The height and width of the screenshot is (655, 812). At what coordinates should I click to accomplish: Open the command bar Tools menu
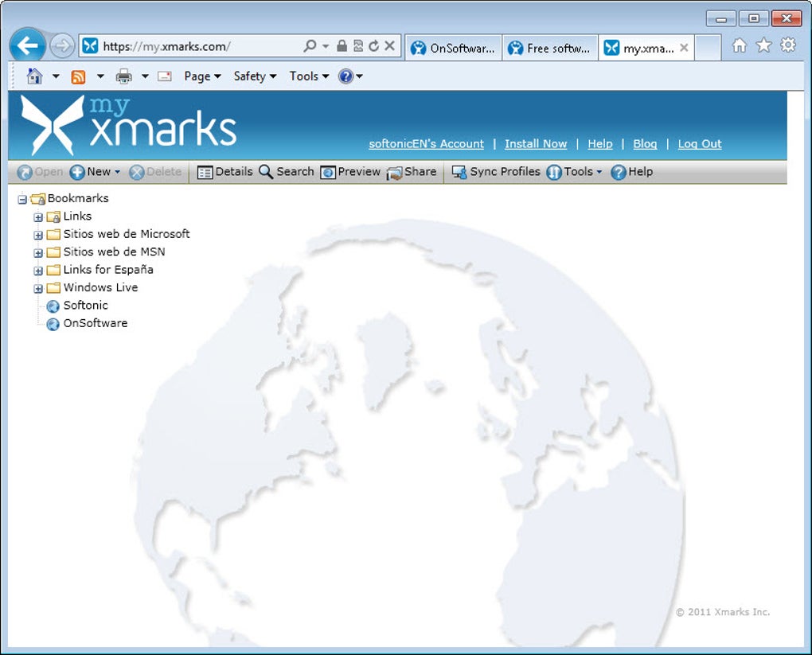coord(309,76)
